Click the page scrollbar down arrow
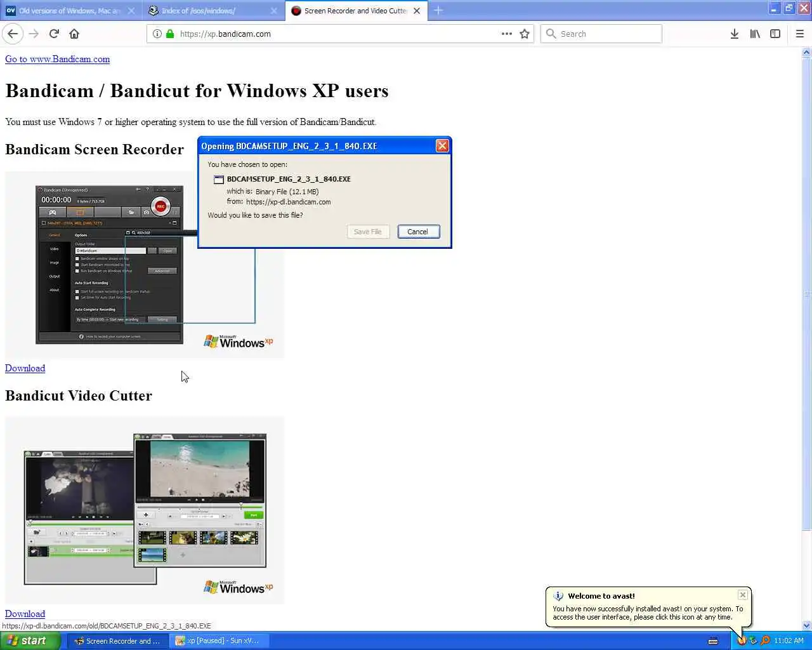This screenshot has height=650, width=812. 807,625
